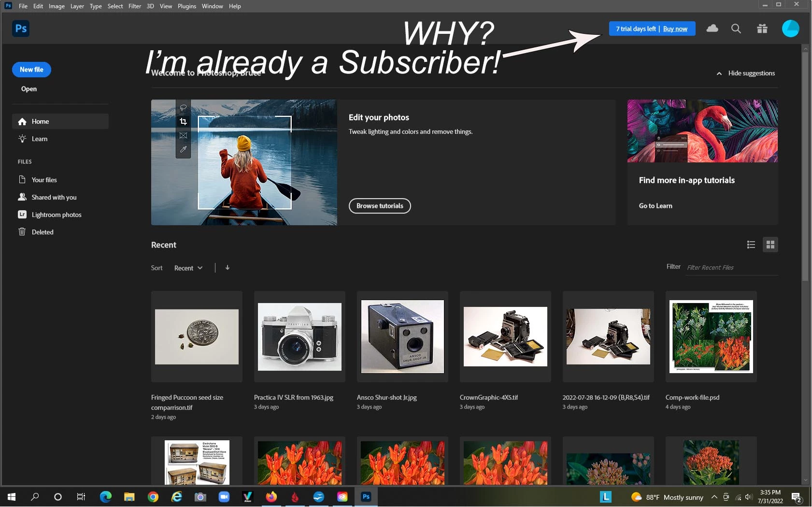812x507 pixels.
Task: Open Firefox in the taskbar
Action: 271,497
